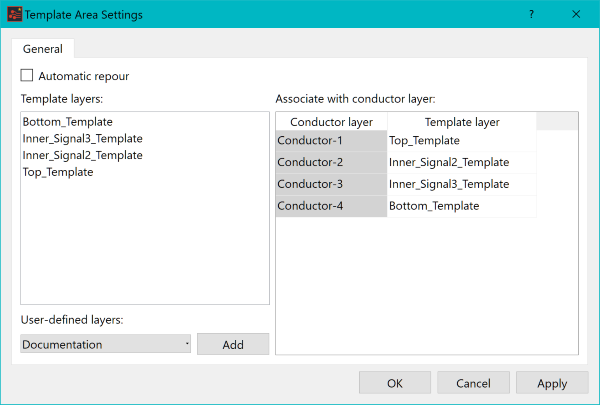Select the Conductor-1 row cell
The width and height of the screenshot is (600, 405).
(331, 140)
